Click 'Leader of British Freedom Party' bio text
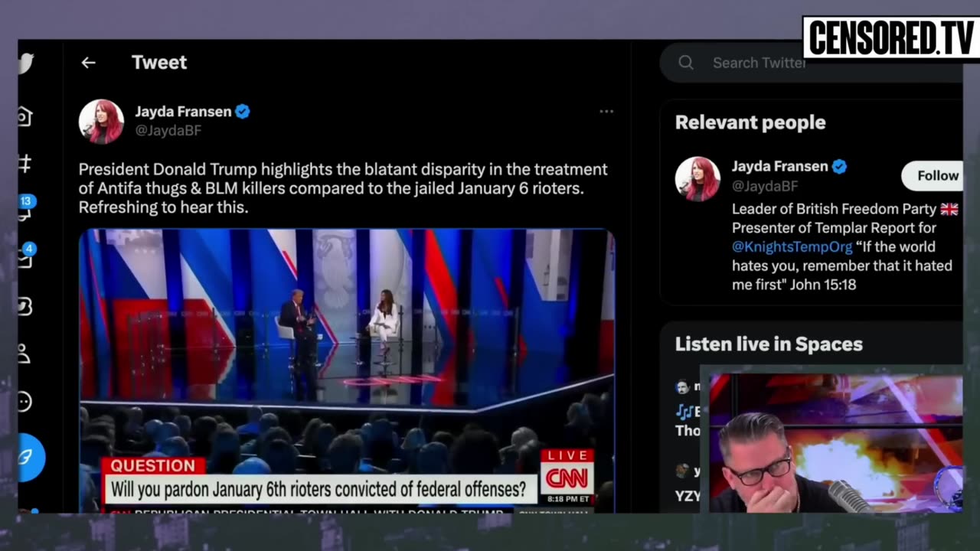980x551 pixels. [834, 209]
